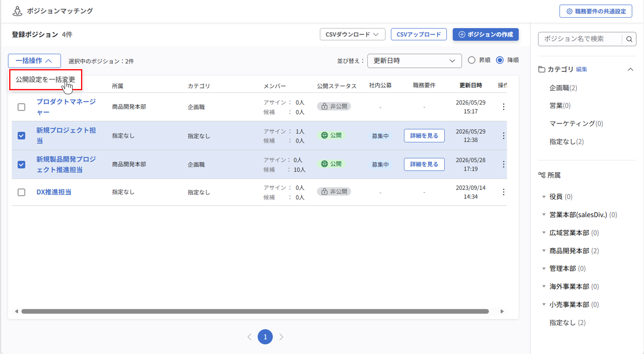
Task: Filter by マーケティング(0) category
Action: tap(576, 124)
